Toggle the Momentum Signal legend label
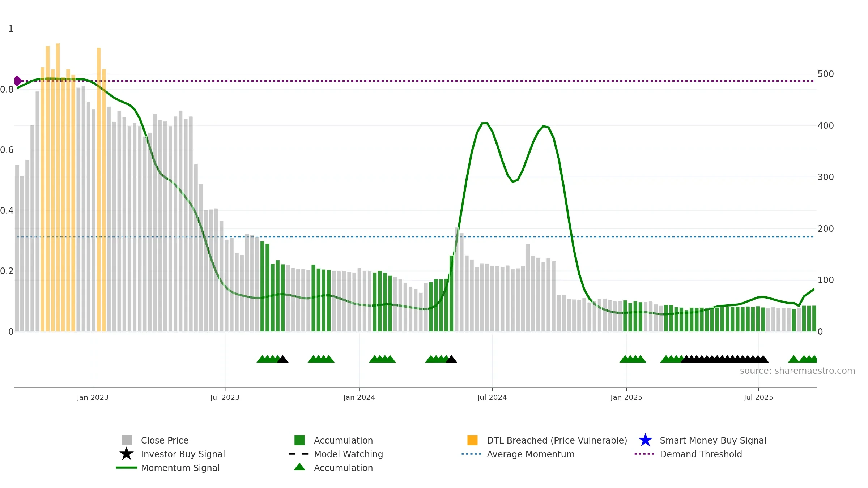The height and width of the screenshot is (488, 868). (180, 468)
